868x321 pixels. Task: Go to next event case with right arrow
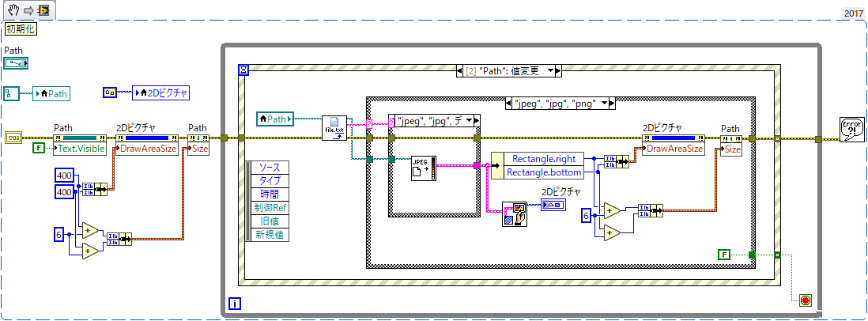pyautogui.click(x=558, y=70)
